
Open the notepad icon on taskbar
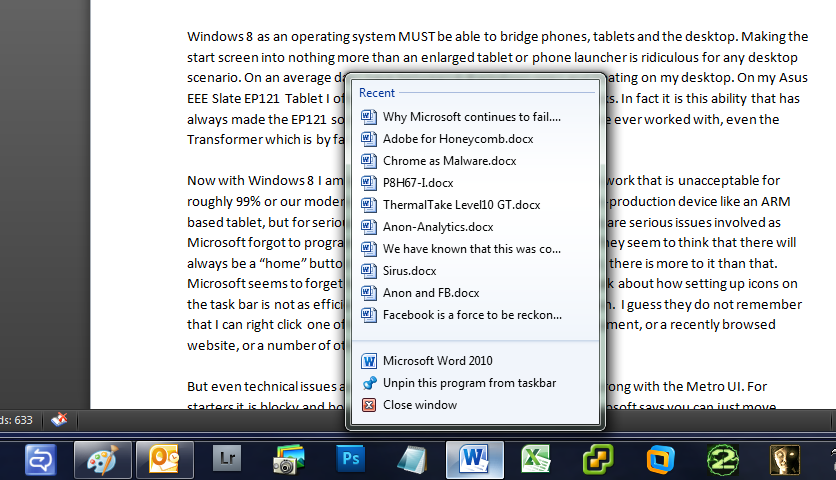(x=412, y=460)
